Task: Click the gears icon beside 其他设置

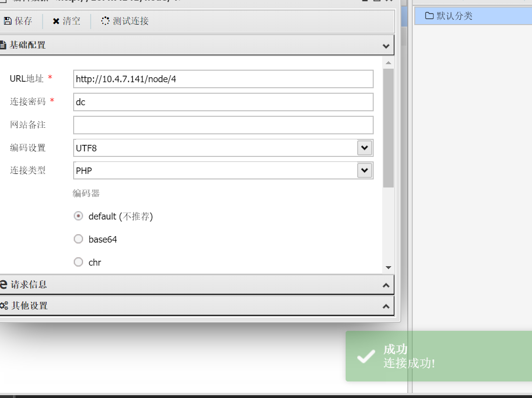Action: [4, 306]
